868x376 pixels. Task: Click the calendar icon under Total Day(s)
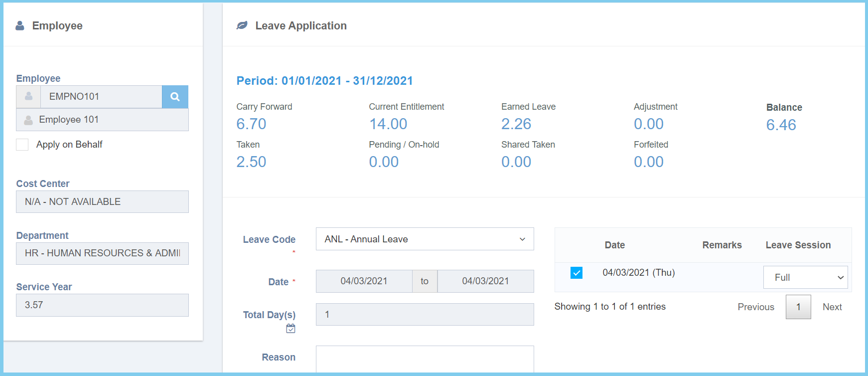click(290, 329)
